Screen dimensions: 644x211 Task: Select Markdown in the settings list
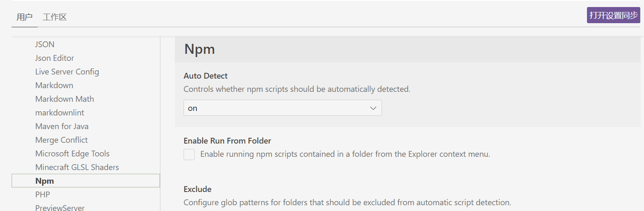coord(54,85)
